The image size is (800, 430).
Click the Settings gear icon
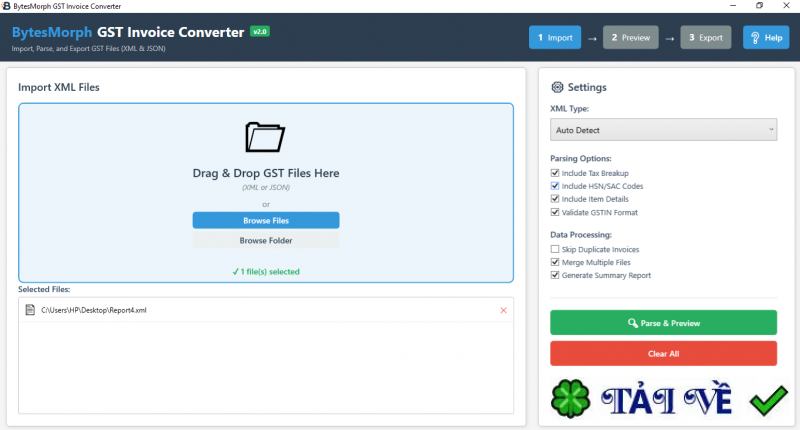click(557, 87)
